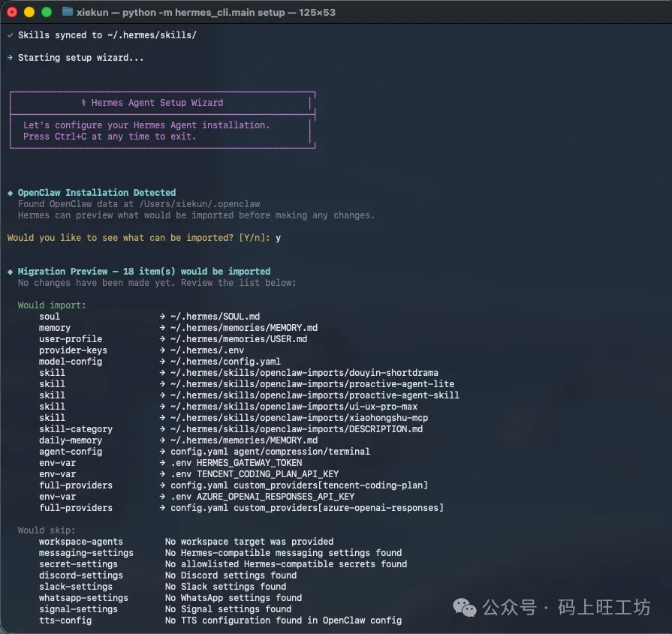The image size is (672, 634).
Task: Click the text 'Let's configure your Hermes Agent installation.'
Action: (x=146, y=125)
